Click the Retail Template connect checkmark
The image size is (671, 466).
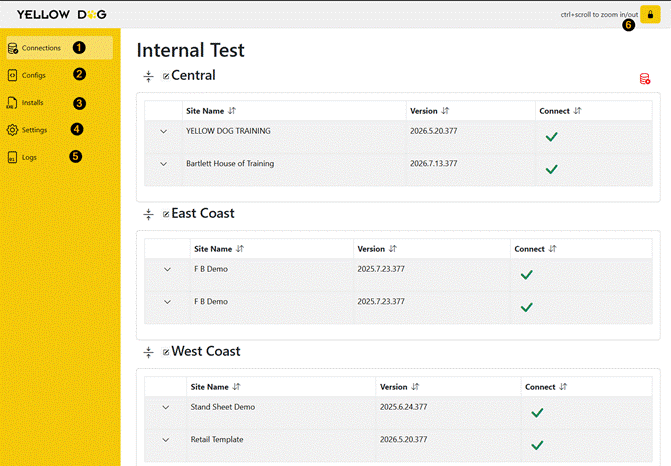[537, 445]
